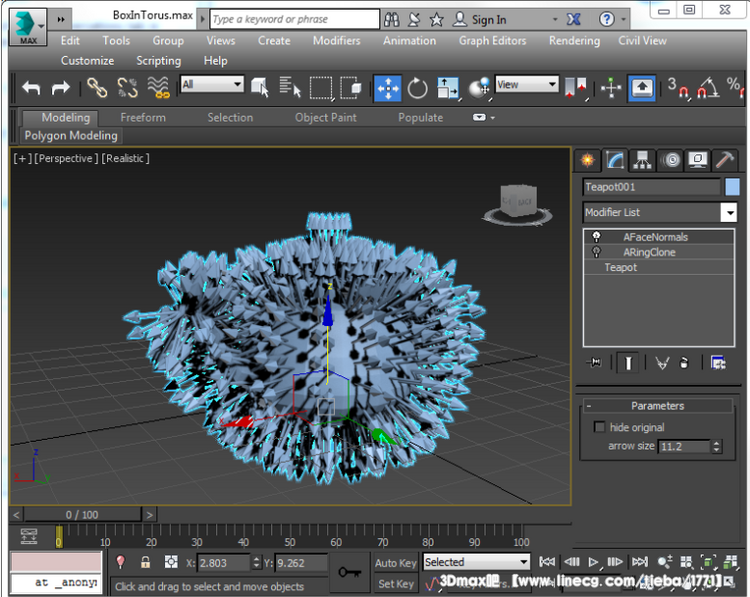
Task: Click the Select and Manipulate icon
Action: click(611, 88)
